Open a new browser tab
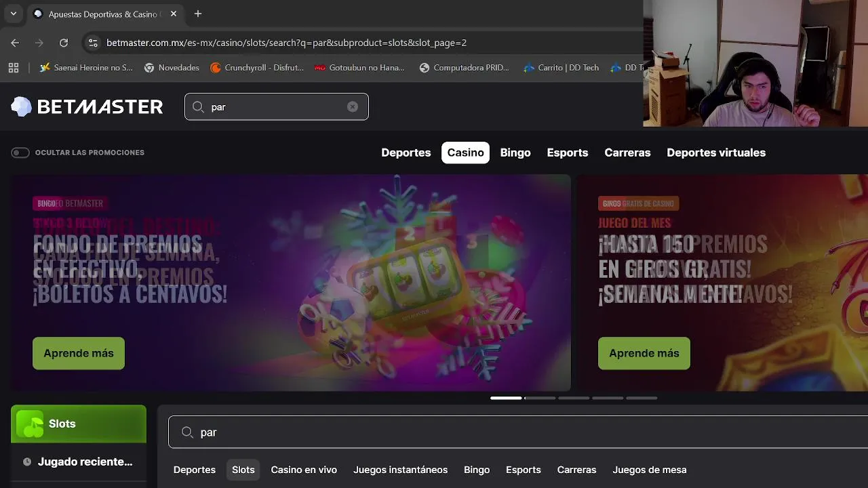868x488 pixels. point(198,14)
